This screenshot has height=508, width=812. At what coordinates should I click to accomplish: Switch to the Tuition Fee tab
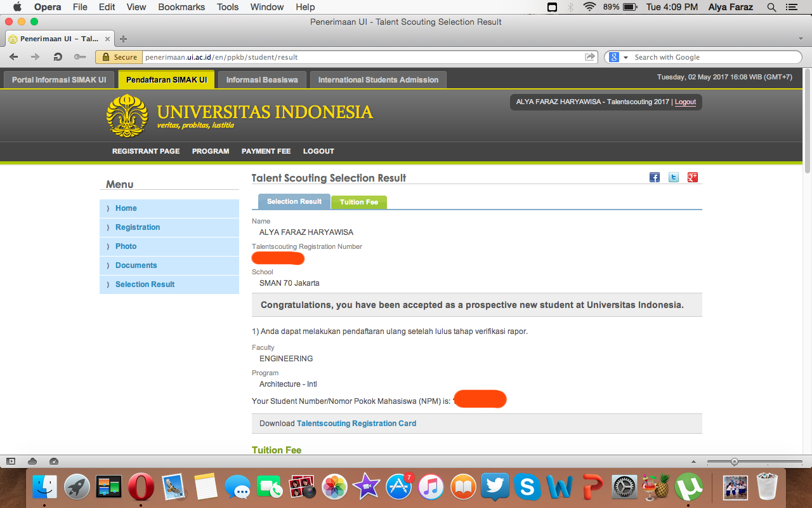359,202
